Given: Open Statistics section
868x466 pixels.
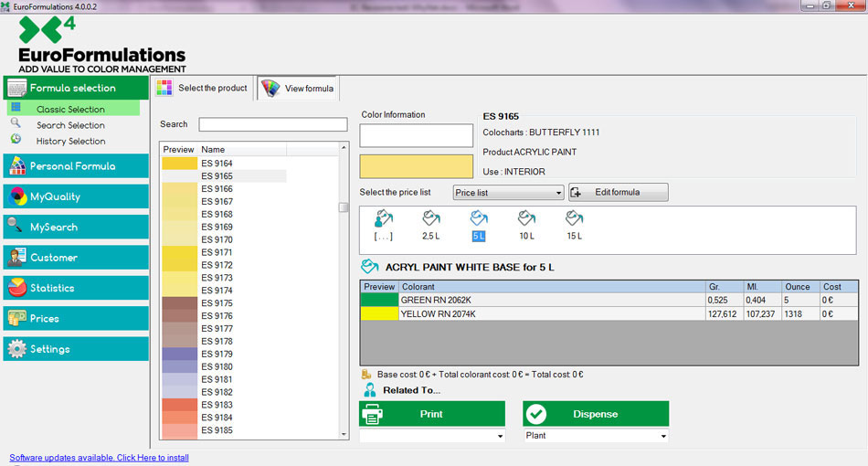Looking at the screenshot, I should [76, 288].
